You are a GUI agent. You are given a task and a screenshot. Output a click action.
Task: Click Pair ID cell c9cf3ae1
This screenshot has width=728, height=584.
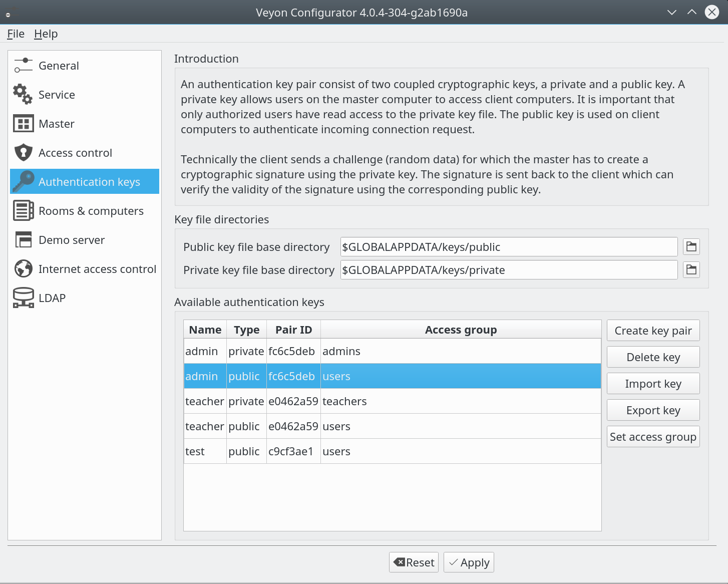(293, 451)
